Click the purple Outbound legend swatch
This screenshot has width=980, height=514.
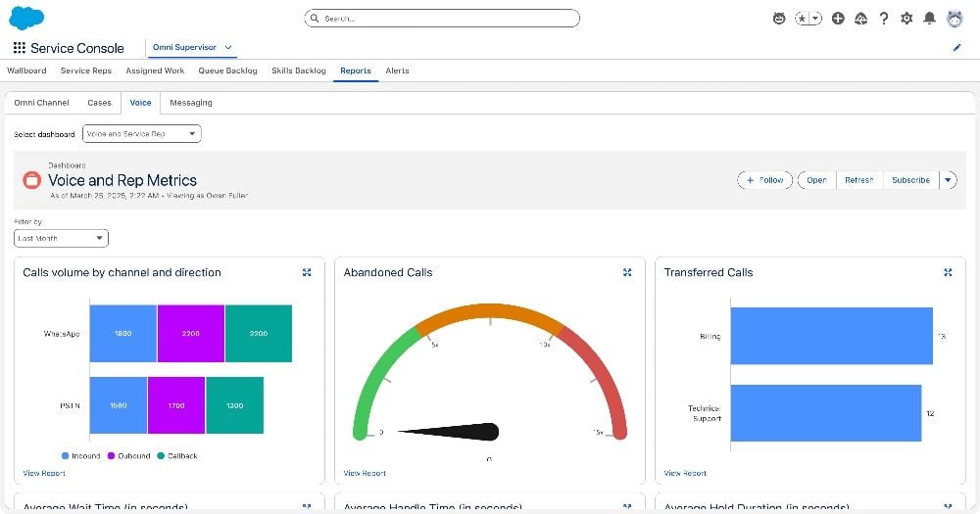pos(112,456)
